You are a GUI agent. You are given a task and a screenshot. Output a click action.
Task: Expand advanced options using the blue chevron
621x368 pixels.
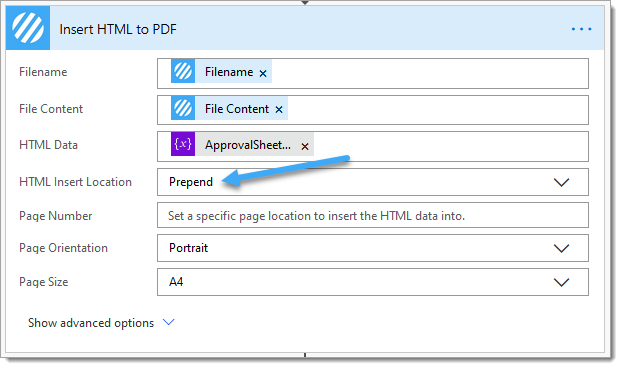click(x=169, y=322)
